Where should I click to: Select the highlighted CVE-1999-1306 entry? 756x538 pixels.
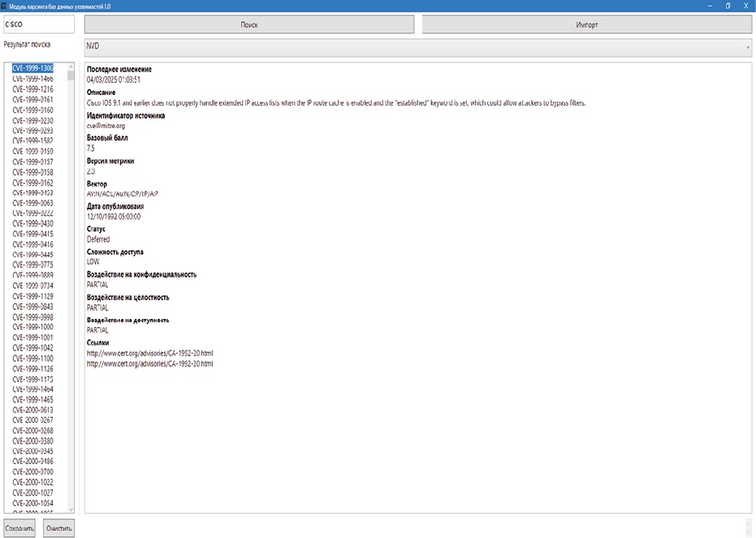[x=32, y=68]
